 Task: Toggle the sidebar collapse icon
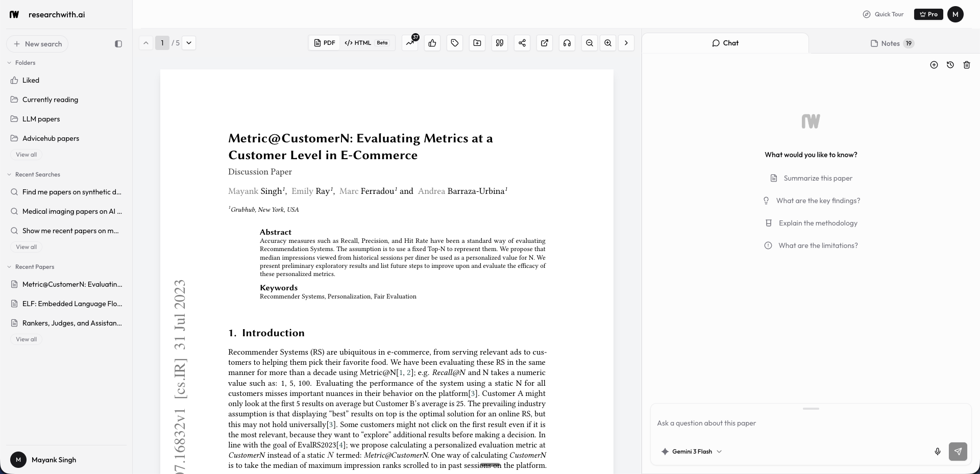coord(118,44)
